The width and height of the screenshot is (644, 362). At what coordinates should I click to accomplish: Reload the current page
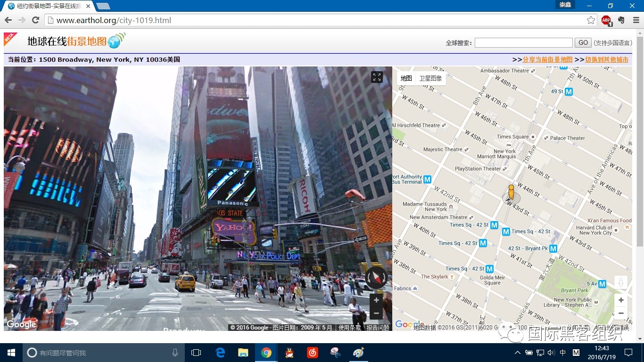pos(35,20)
